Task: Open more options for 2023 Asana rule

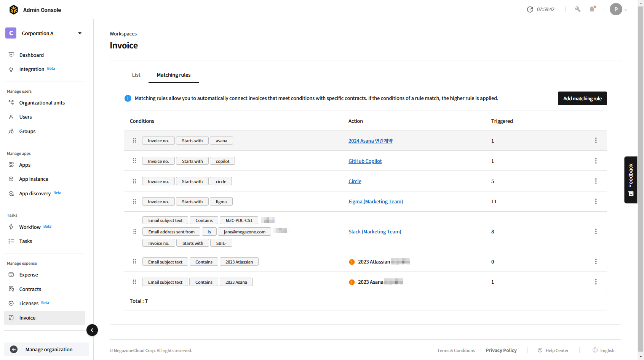Action: click(x=596, y=282)
